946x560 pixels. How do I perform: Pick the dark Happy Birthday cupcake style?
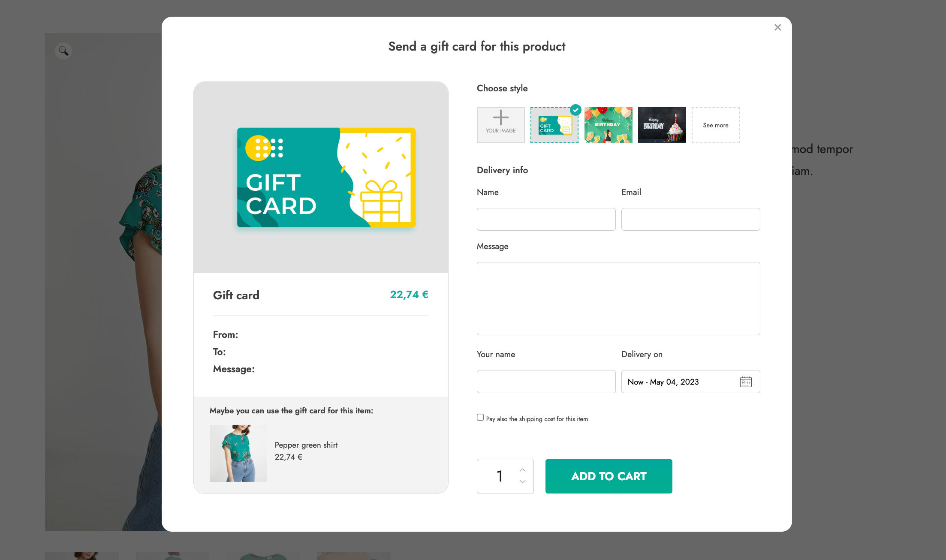[662, 125]
